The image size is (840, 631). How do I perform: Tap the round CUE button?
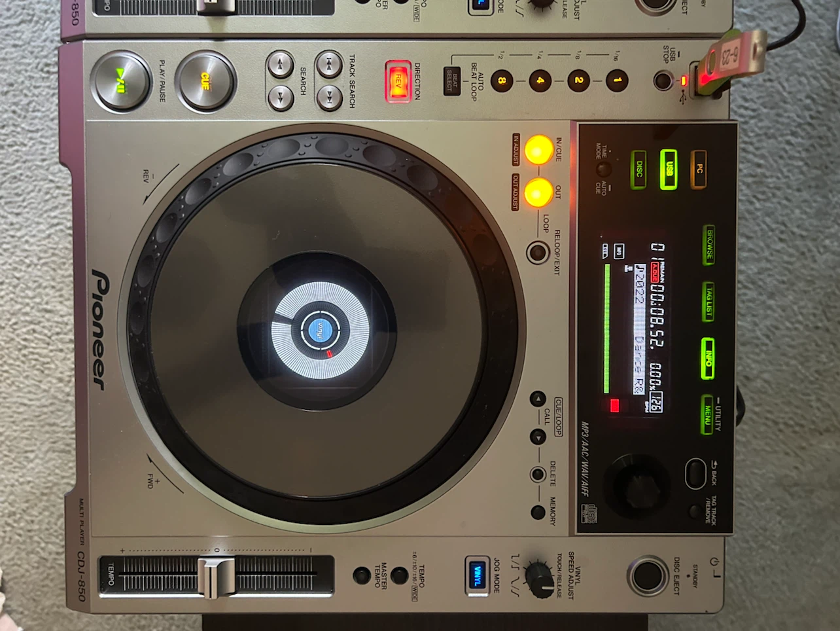point(205,82)
